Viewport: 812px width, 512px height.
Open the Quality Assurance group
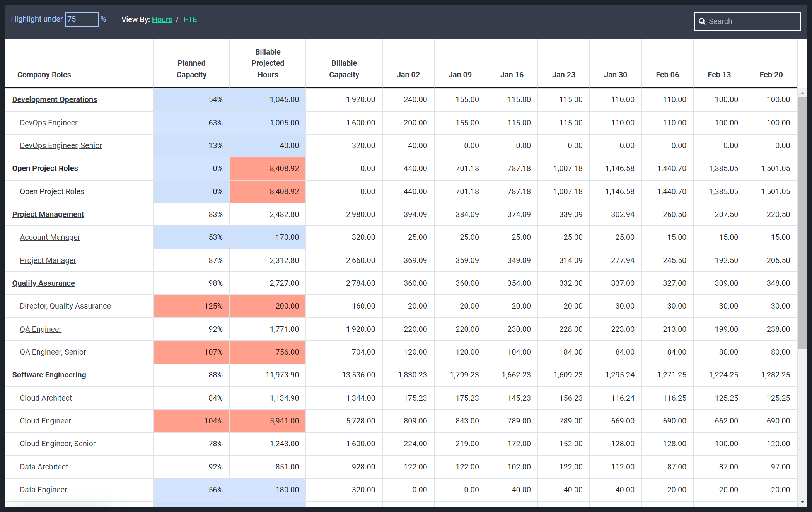(43, 283)
